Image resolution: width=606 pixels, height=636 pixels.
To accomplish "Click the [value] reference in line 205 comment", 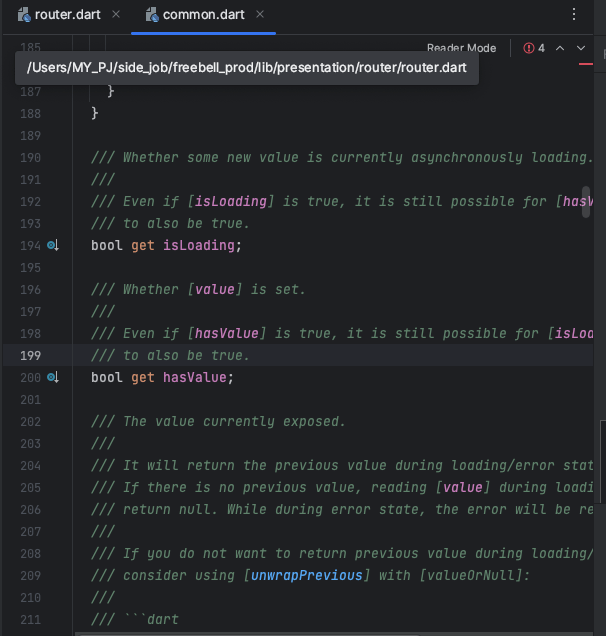I will point(463,487).
